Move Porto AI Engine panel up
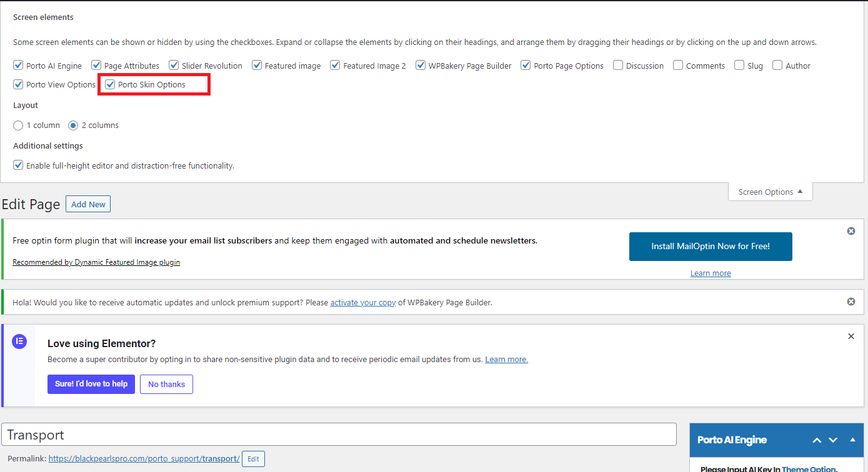 pyautogui.click(x=817, y=440)
